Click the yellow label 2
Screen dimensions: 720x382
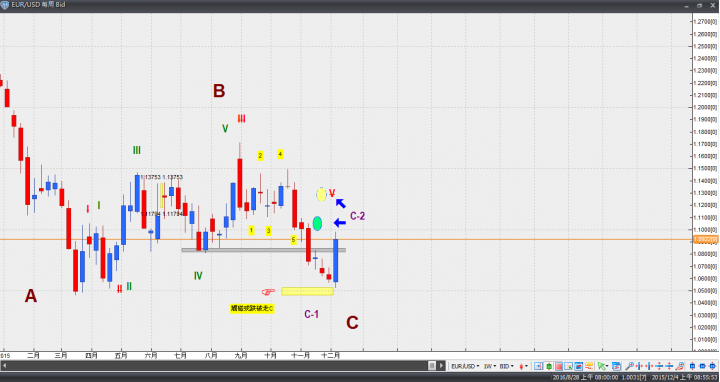[260, 156]
